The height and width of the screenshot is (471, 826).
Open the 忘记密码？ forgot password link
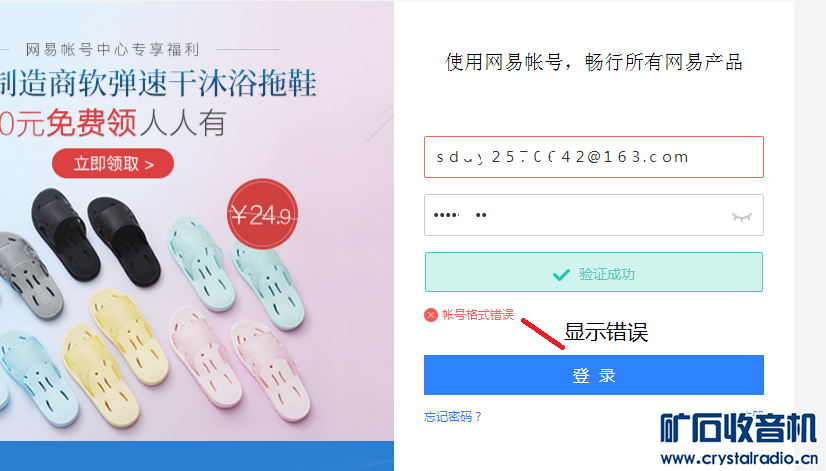click(x=453, y=417)
